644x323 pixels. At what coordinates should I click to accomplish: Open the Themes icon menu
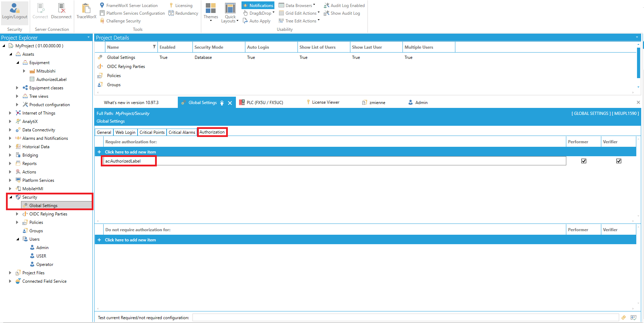click(x=211, y=11)
